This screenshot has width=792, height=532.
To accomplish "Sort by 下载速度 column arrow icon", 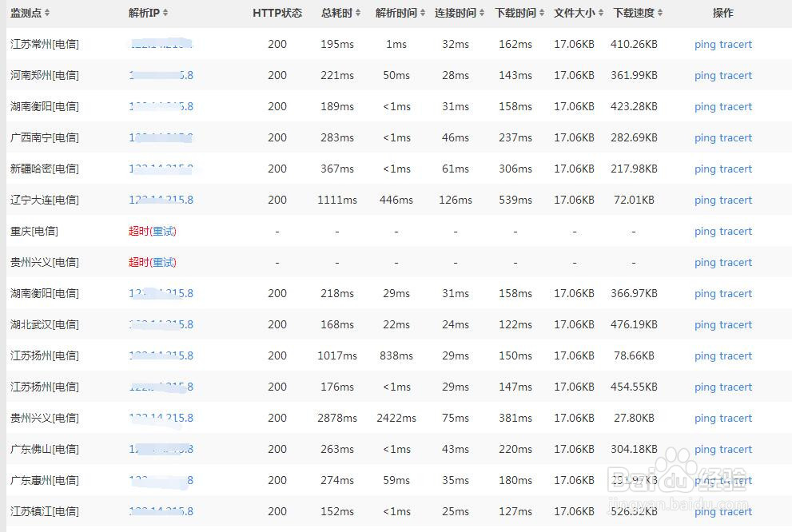I will tap(660, 13).
